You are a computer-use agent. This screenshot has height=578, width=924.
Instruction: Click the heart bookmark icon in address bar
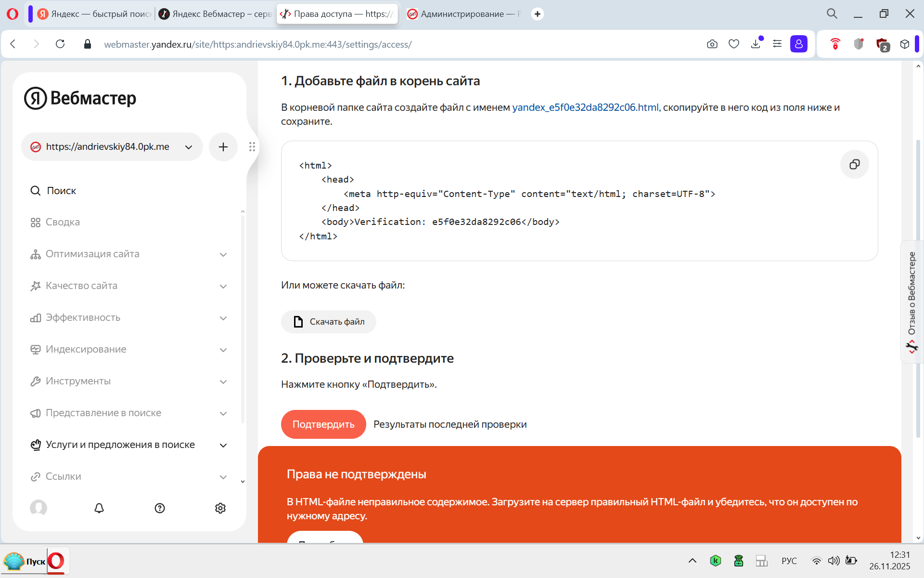[733, 44]
